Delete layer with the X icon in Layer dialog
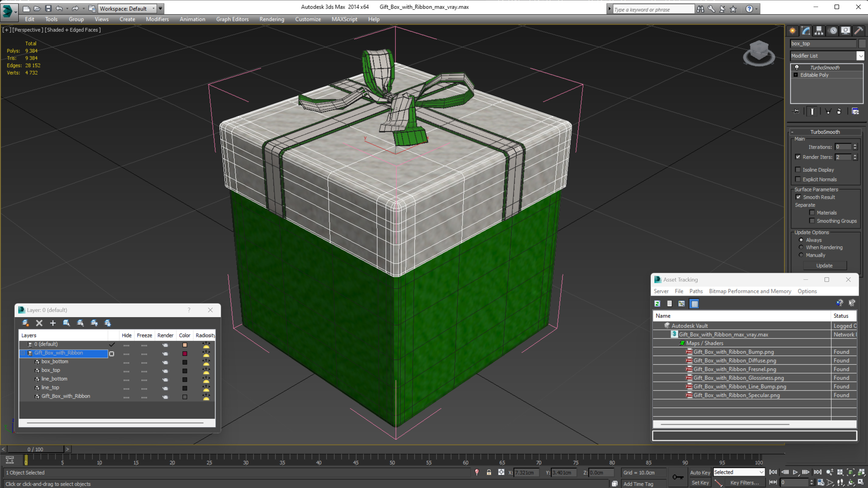The height and width of the screenshot is (488, 868). click(39, 323)
